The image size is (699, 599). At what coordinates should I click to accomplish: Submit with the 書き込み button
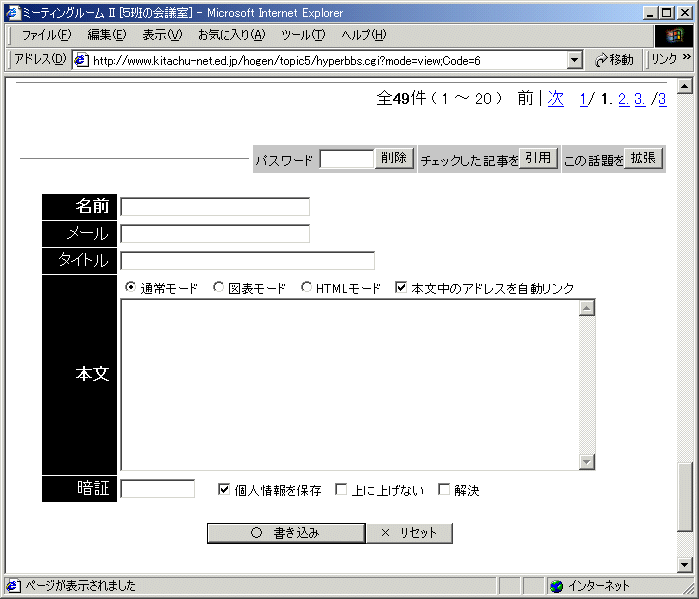[x=286, y=533]
